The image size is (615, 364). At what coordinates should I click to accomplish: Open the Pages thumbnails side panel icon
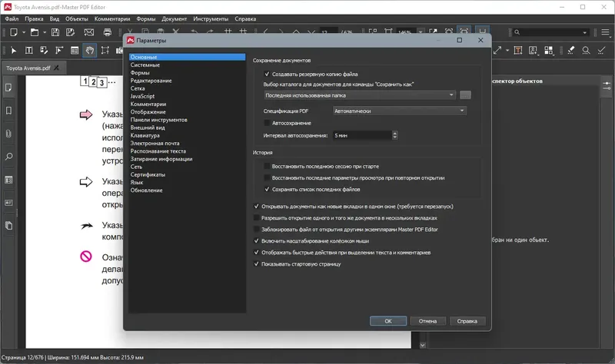pyautogui.click(x=8, y=88)
